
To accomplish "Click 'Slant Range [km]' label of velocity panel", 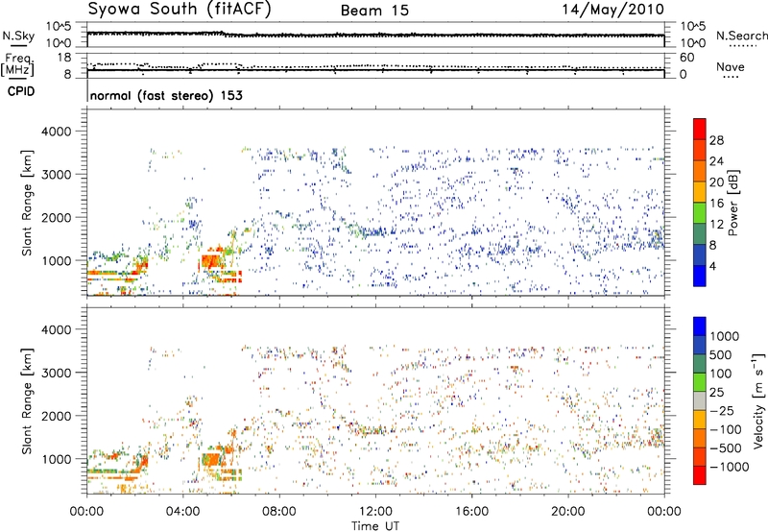I will coord(27,401).
